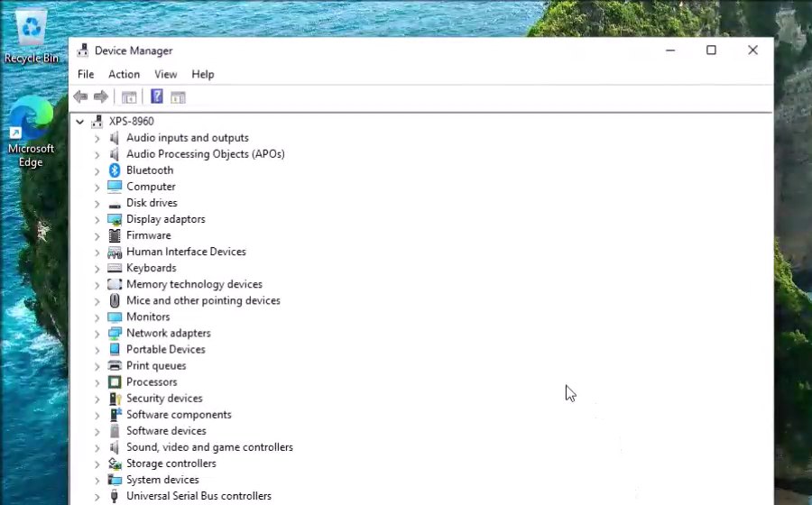Close the Device Manager window
Screen dimensions: 812x505
coord(752,50)
